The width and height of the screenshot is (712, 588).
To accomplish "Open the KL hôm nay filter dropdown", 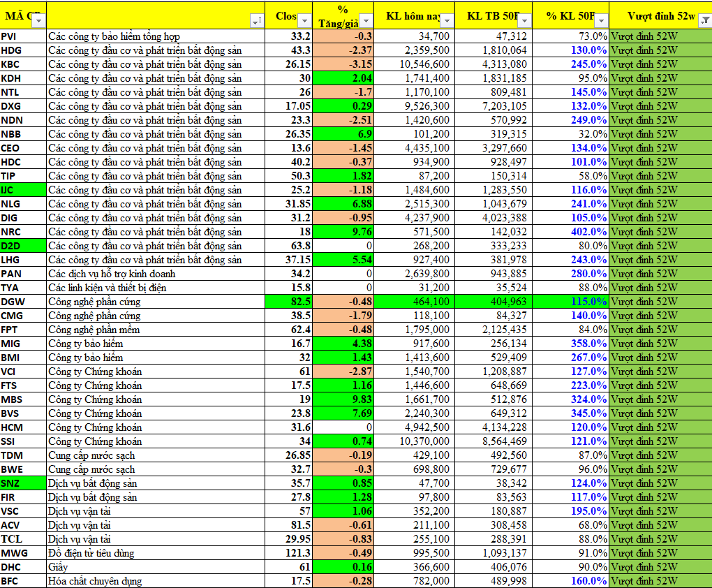I will point(447,21).
